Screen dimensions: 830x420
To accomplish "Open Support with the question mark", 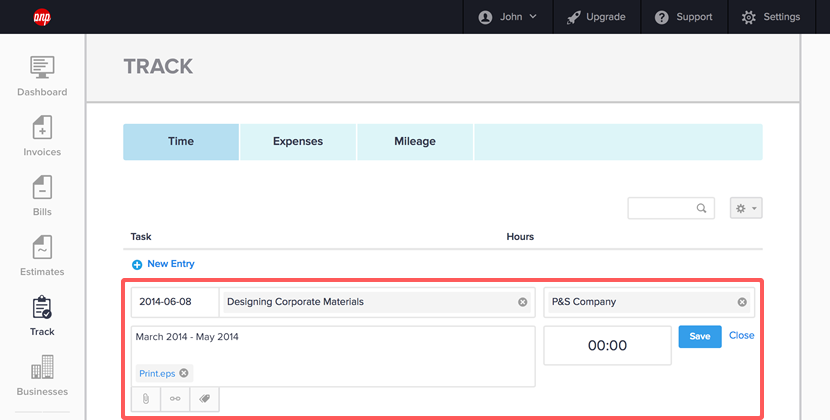I will coord(683,17).
